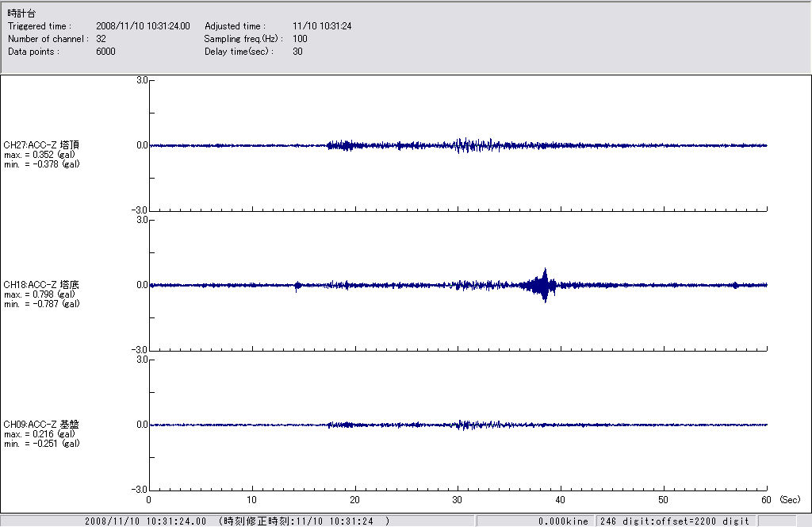Select the CH18:ACC-Z 塔底 channel label
The height and width of the screenshot is (527, 812).
[x=41, y=285]
